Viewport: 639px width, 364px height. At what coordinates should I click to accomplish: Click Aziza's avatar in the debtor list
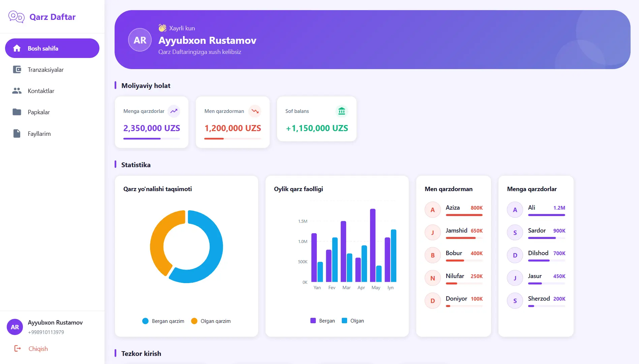pyautogui.click(x=432, y=210)
